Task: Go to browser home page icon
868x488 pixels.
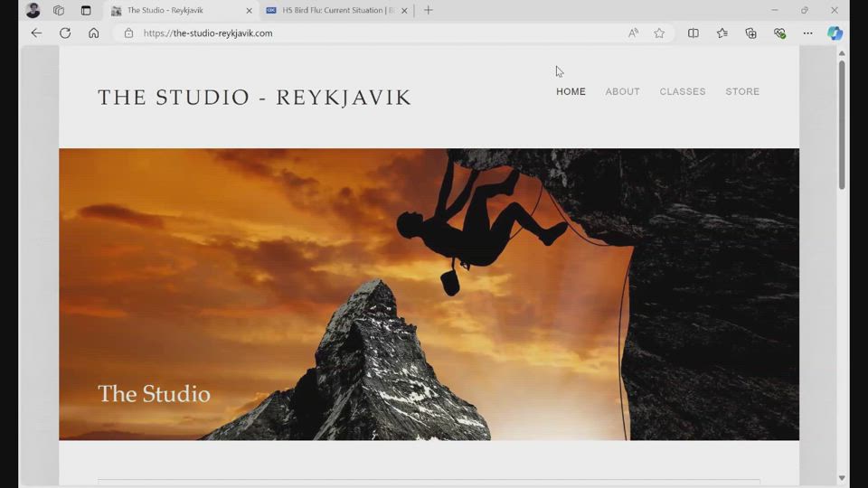Action: (93, 33)
